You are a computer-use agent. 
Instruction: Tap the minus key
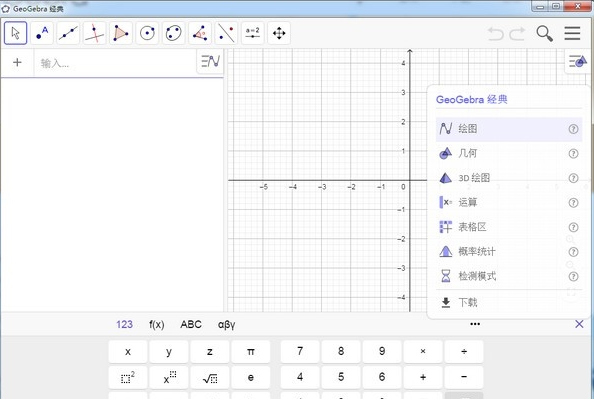point(464,377)
